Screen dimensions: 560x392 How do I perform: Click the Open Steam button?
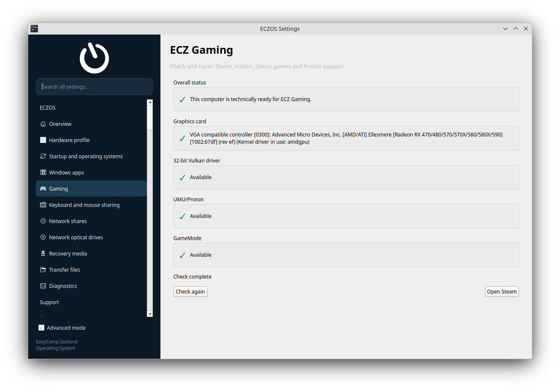tap(502, 292)
